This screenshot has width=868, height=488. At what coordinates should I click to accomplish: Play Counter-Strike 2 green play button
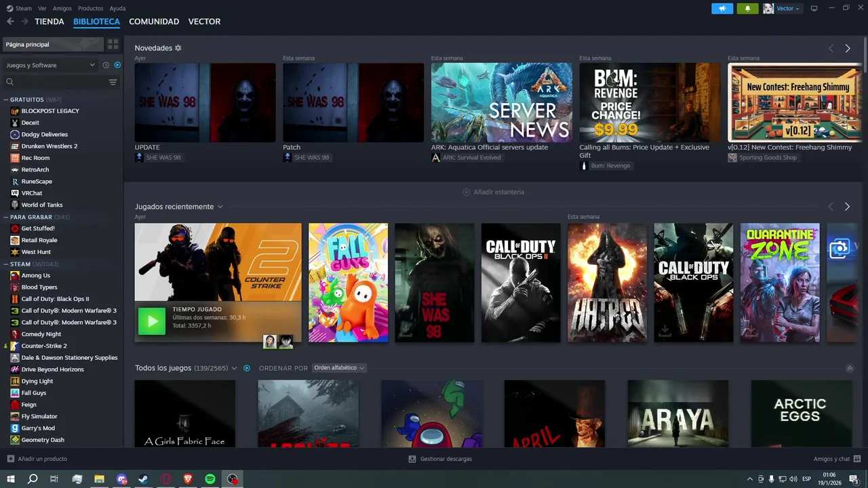coord(152,321)
